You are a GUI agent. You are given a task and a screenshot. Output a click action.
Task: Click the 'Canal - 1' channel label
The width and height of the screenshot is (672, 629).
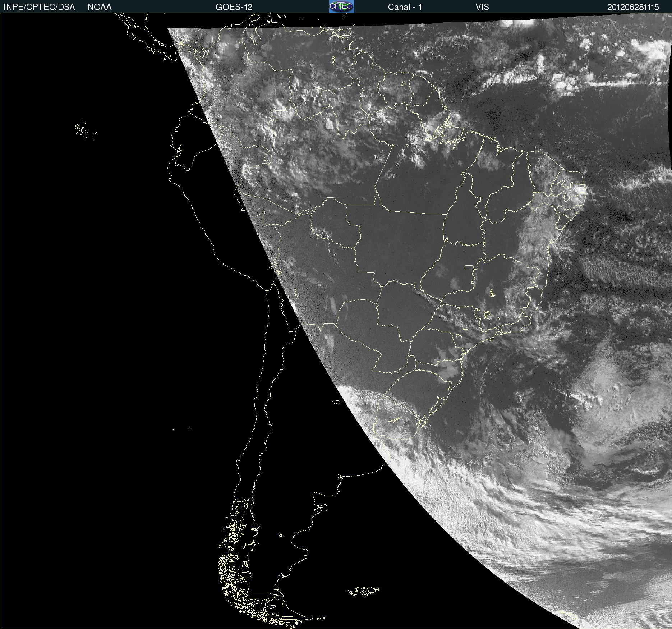[x=405, y=7]
